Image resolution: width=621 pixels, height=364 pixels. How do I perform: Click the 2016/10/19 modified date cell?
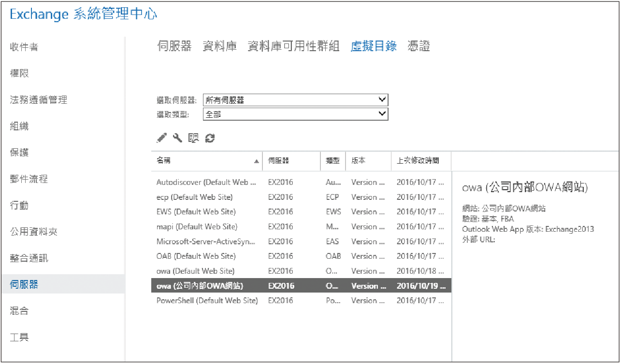[420, 286]
